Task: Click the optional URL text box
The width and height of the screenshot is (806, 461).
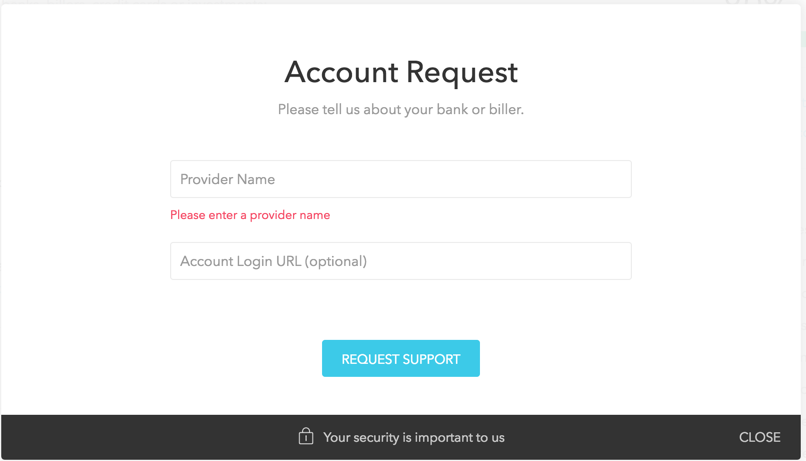Action: point(400,261)
